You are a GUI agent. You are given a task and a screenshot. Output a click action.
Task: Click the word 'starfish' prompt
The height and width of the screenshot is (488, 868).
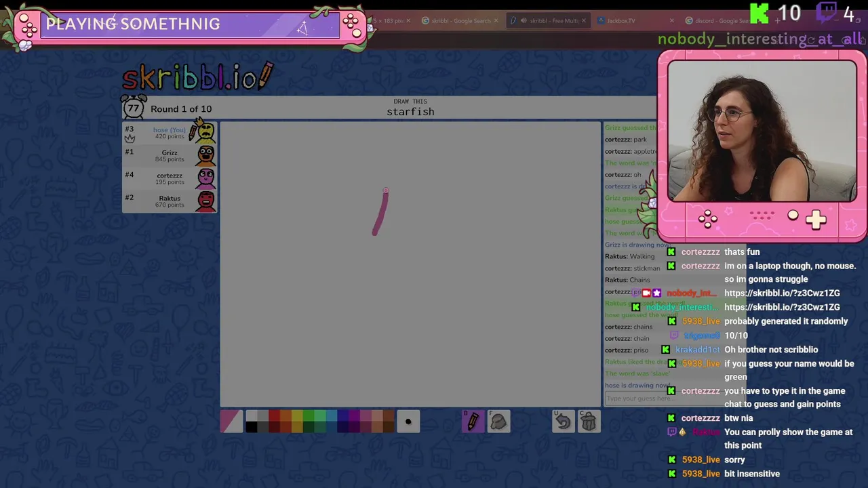410,112
